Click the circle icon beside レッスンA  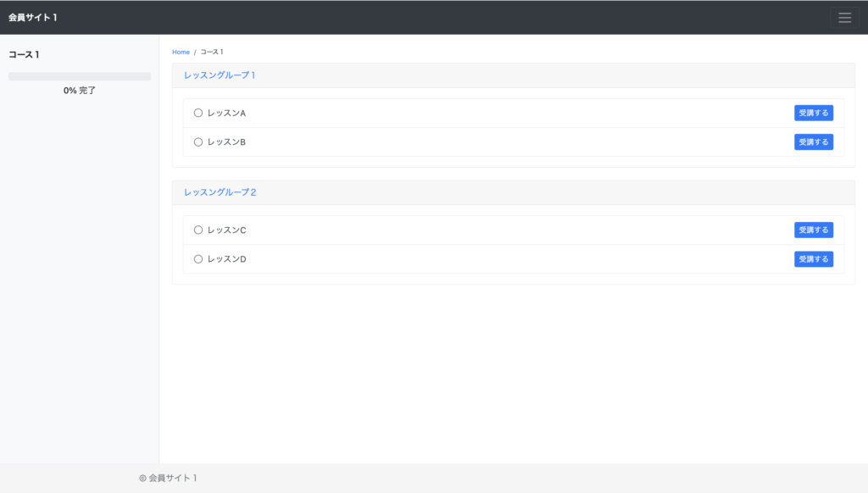pos(198,113)
